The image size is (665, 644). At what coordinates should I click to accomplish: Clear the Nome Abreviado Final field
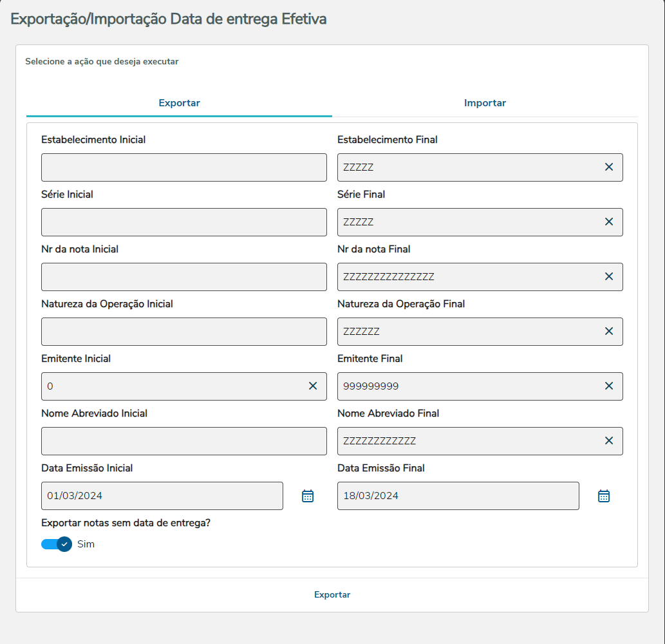[608, 441]
